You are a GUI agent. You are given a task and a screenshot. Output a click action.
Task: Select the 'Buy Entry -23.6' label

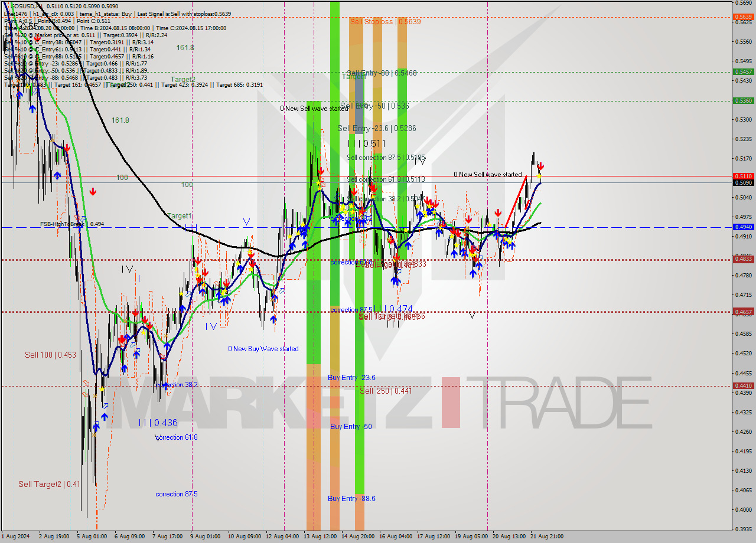click(x=351, y=378)
